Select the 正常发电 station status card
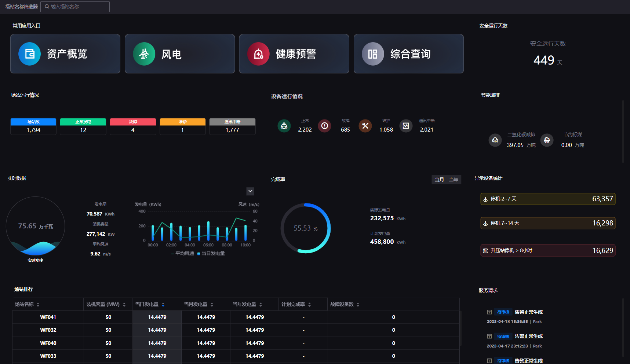 click(x=83, y=126)
